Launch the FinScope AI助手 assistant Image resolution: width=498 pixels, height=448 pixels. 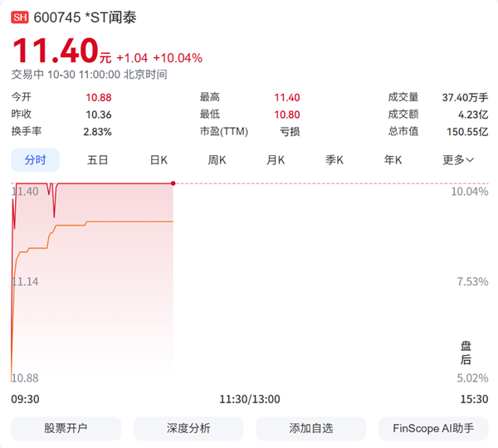[x=433, y=428]
